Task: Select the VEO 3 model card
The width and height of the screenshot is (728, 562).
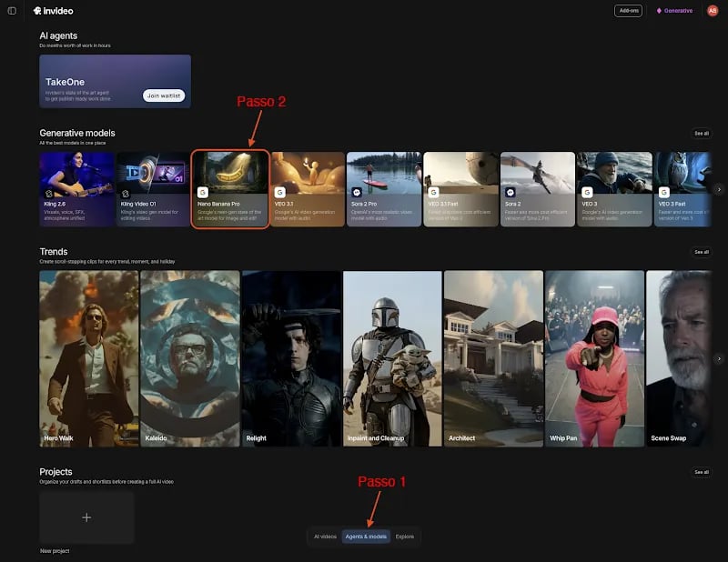Action: tap(615, 189)
